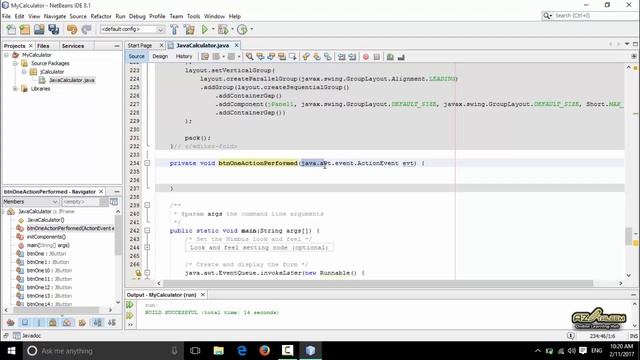Expand the Look and feel code fold

147,247
